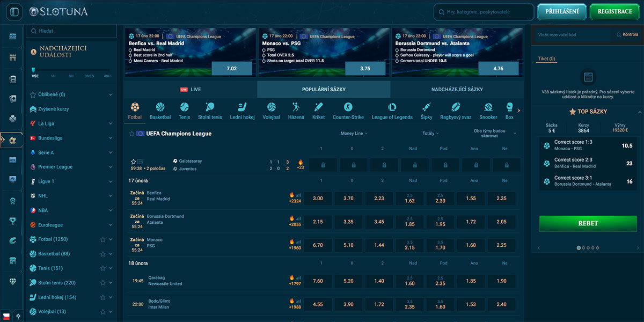Click the PŘIHLÁŠENÍ login button

click(x=561, y=11)
